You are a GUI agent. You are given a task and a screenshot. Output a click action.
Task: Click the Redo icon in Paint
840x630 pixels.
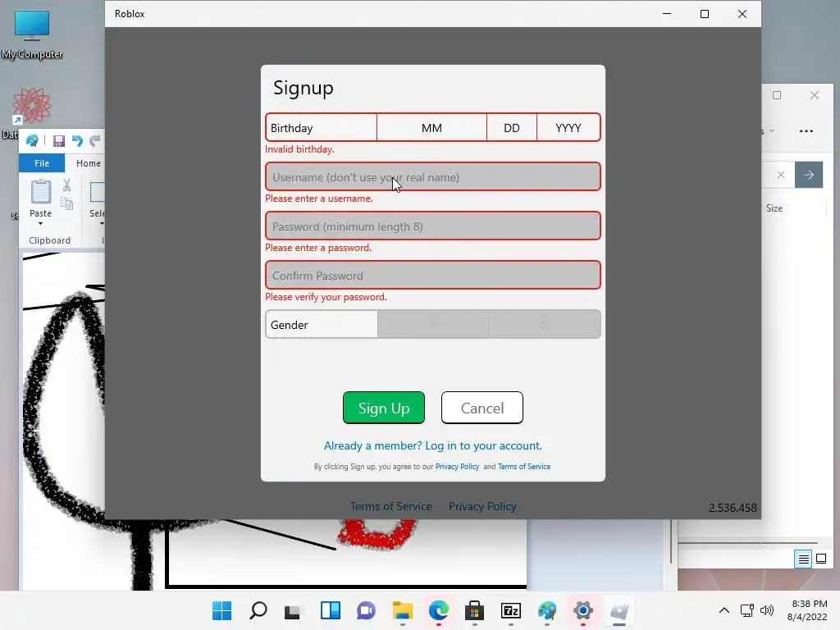(95, 141)
